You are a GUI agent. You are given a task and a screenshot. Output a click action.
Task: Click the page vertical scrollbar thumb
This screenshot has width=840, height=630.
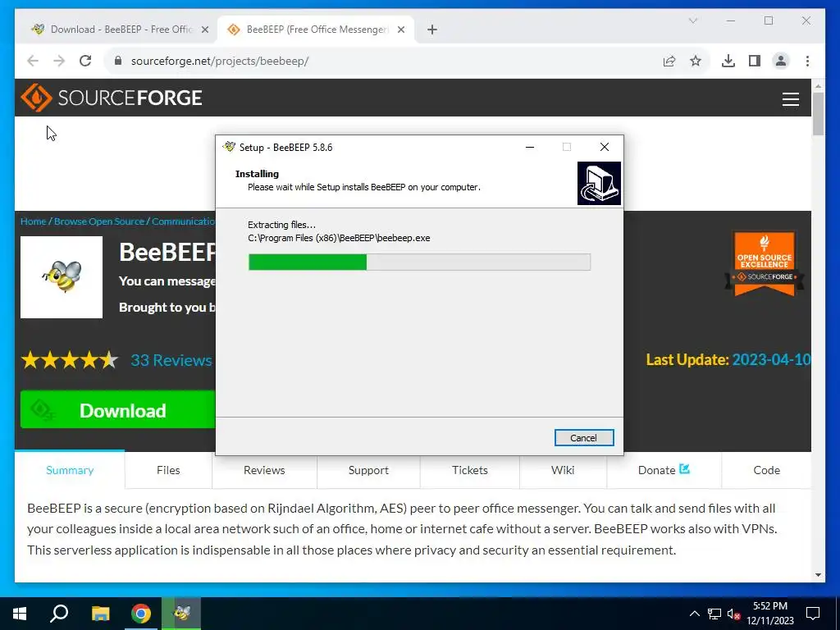coord(818,113)
